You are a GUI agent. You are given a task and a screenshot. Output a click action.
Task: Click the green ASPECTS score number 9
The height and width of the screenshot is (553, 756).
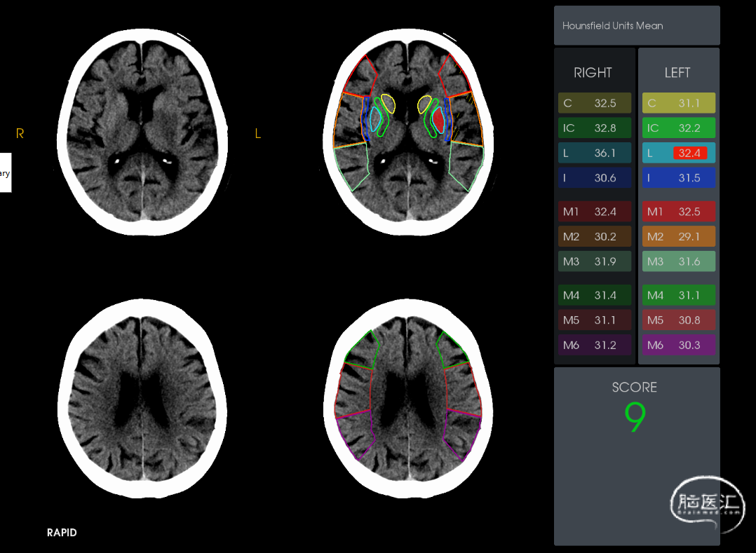click(x=635, y=418)
